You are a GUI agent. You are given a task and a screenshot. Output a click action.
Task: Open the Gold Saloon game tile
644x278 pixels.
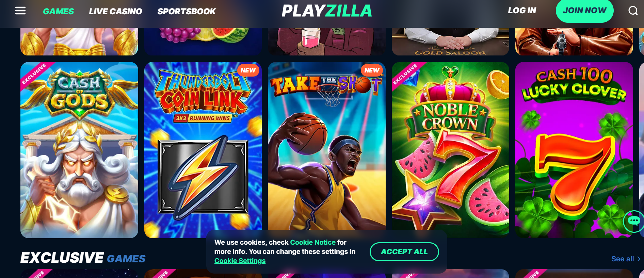[x=450, y=42]
